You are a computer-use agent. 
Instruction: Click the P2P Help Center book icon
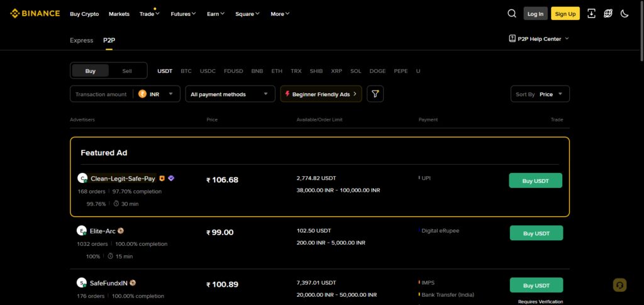click(x=512, y=38)
